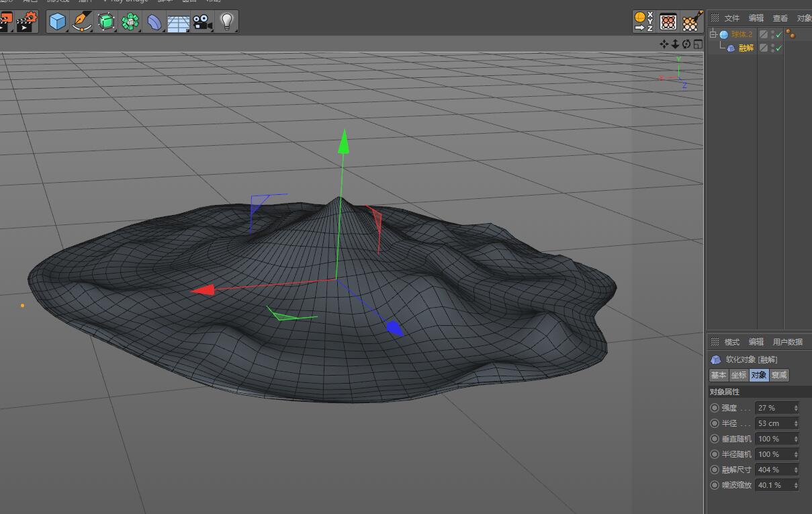
Task: Click the animation dot beside 噪波缩放
Action: pos(715,485)
